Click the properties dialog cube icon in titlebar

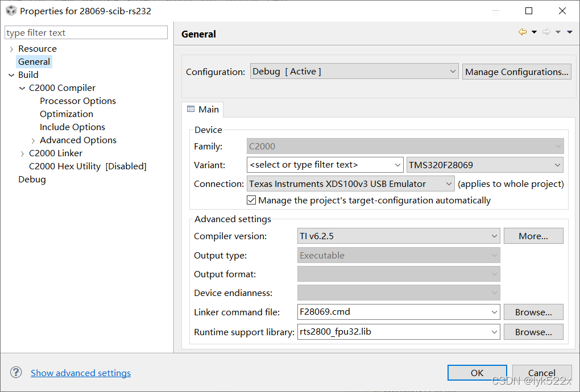[x=11, y=10]
